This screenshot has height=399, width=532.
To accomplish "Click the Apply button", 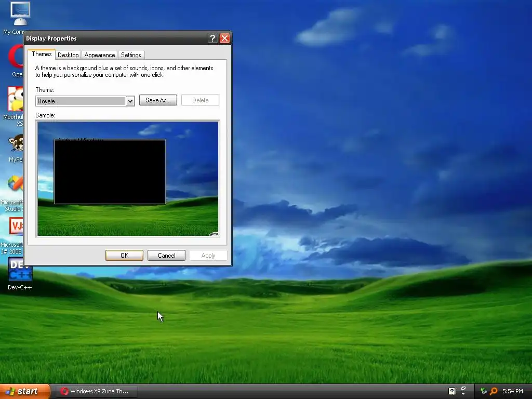I will coord(208,256).
